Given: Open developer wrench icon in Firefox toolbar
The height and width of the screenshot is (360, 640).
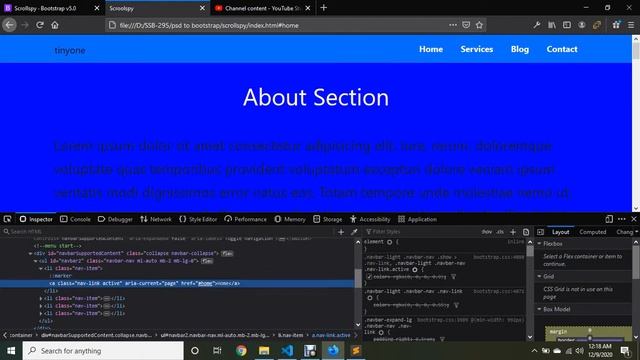Looking at the screenshot, I should pos(537,25).
